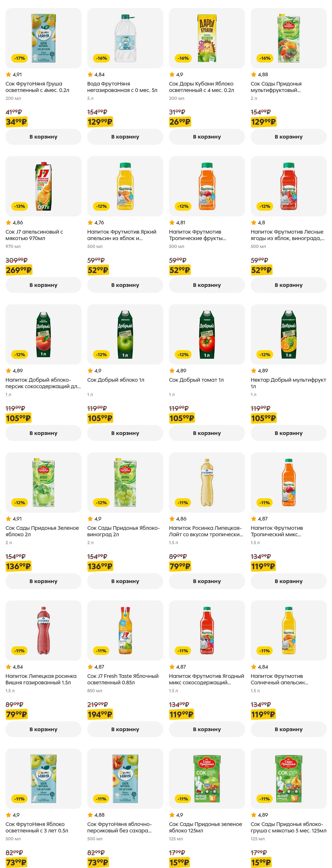
Task: Add J7 Fresh Taste Яблочный to cart
Action: tap(125, 729)
